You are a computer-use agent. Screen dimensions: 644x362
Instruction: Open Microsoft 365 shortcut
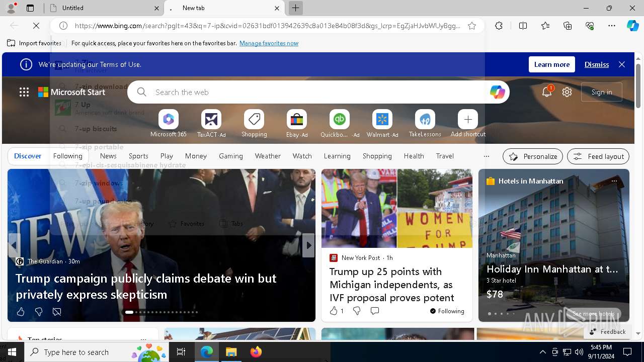(169, 124)
